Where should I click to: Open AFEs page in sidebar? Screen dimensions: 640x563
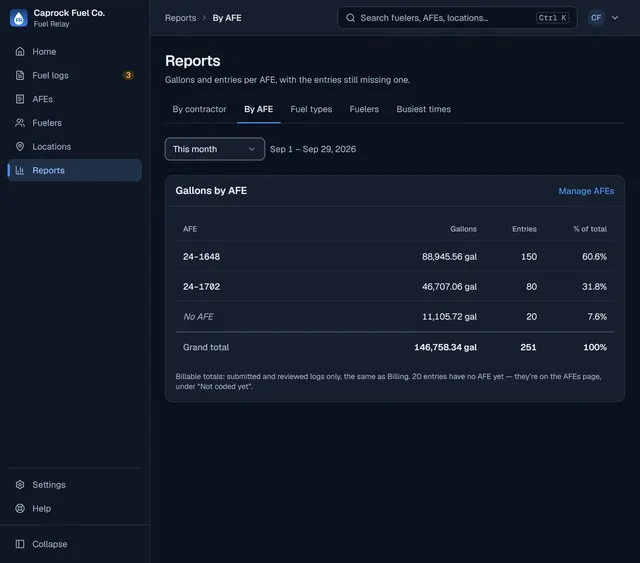point(74,99)
